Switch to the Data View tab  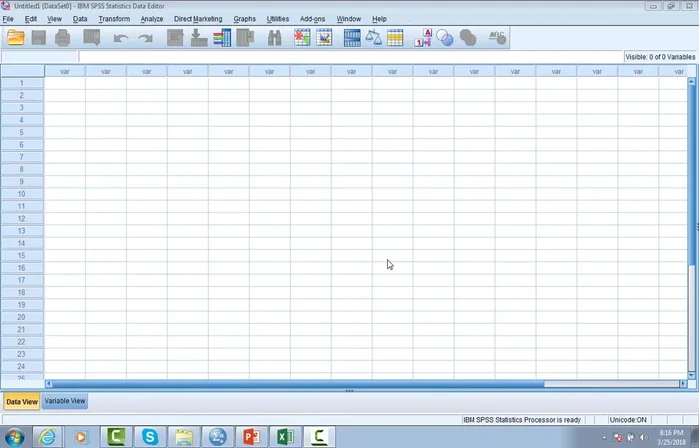point(22,402)
